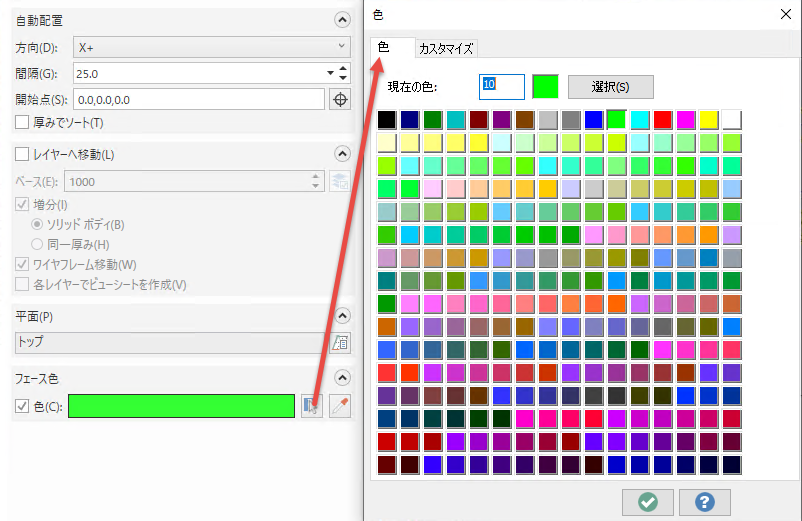
Task: Click the トップ plane field
Action: coord(170,343)
